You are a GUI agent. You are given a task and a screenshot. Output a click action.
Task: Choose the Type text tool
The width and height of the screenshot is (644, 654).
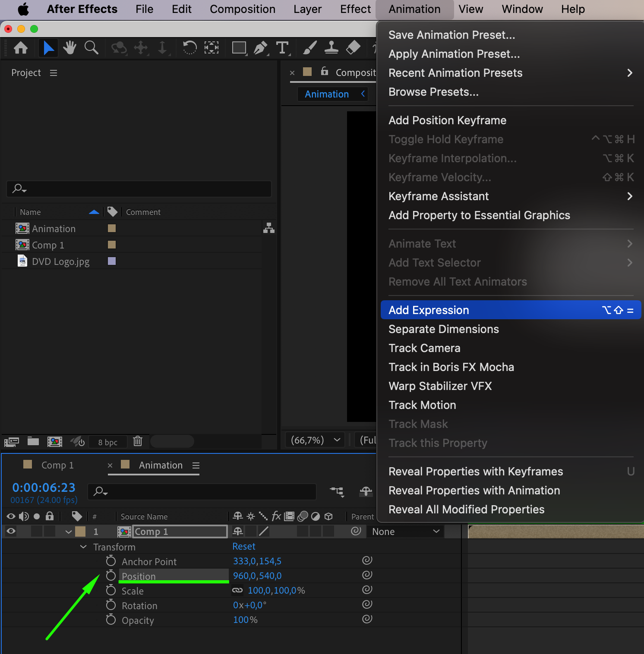point(282,47)
